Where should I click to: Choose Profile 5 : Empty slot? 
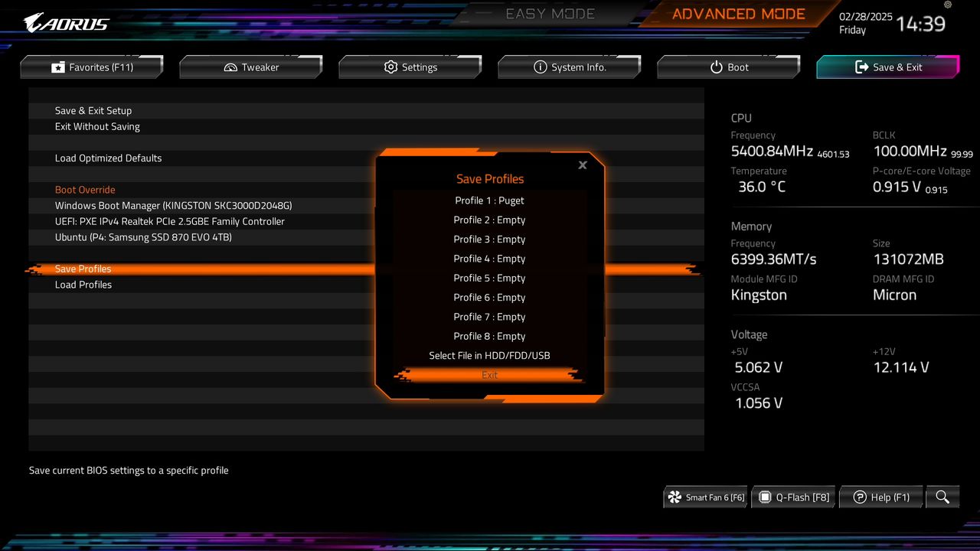[x=490, y=278]
